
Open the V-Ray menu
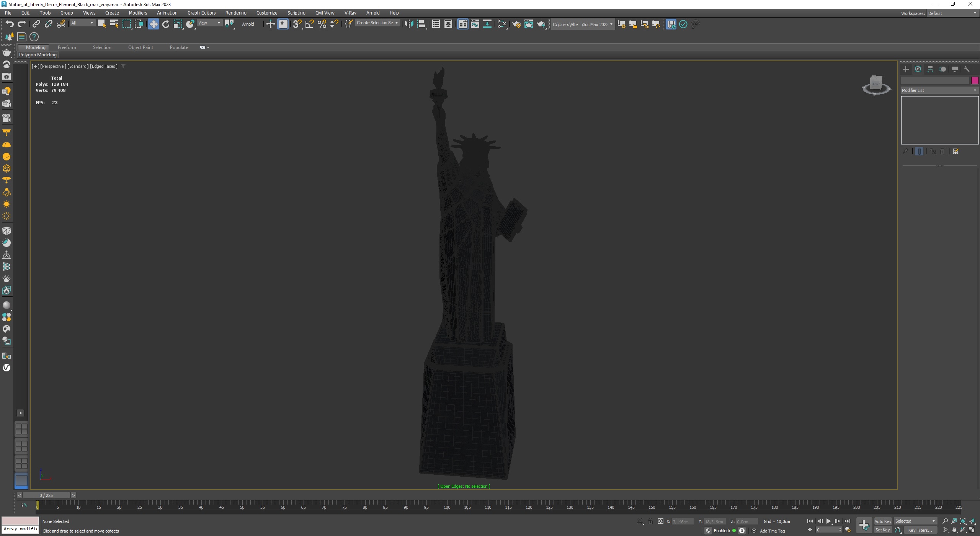[350, 13]
